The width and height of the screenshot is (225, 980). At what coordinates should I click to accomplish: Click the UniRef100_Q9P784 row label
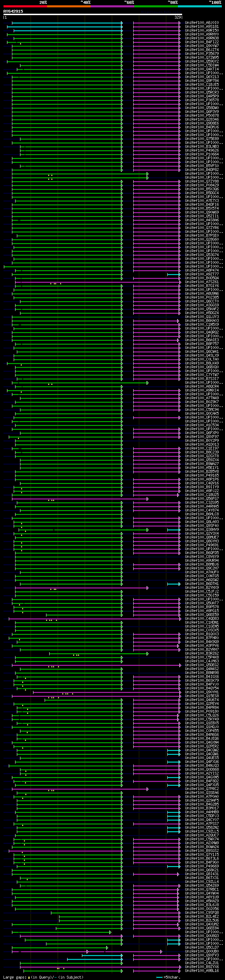202,81
